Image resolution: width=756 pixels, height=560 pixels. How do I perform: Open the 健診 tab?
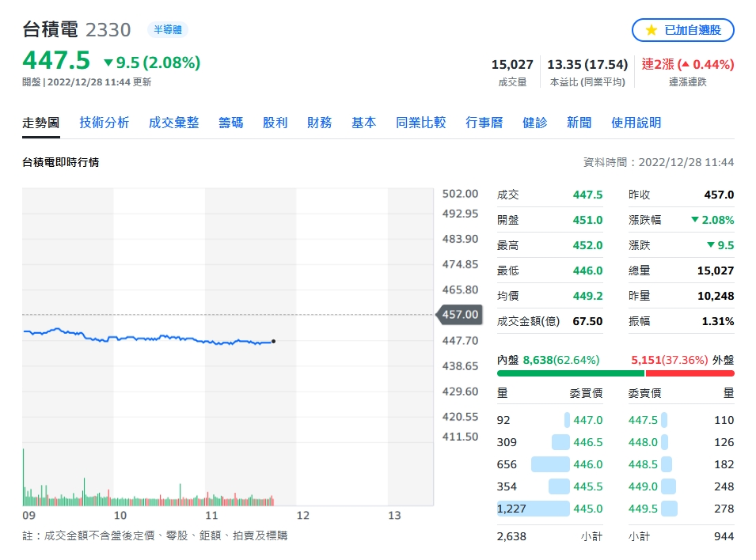pyautogui.click(x=534, y=123)
